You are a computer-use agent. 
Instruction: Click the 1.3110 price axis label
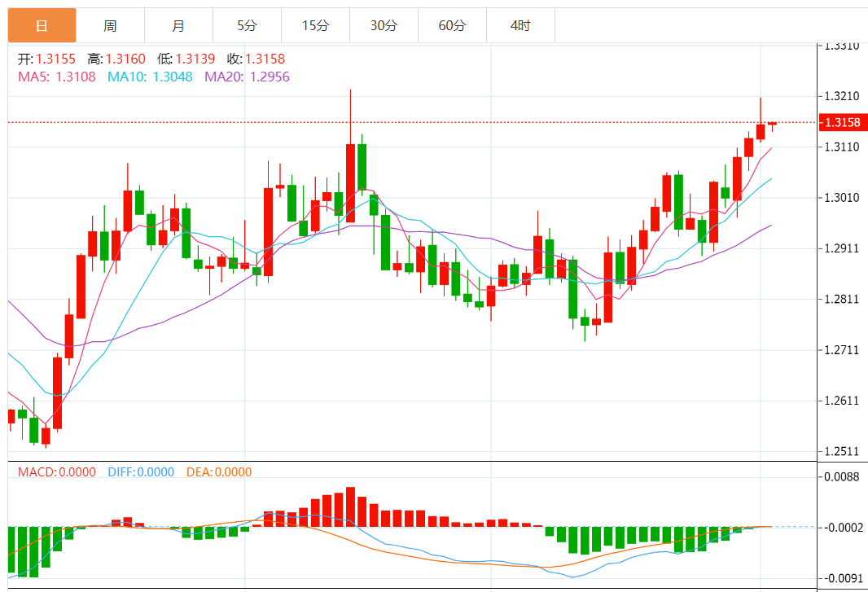pos(841,147)
